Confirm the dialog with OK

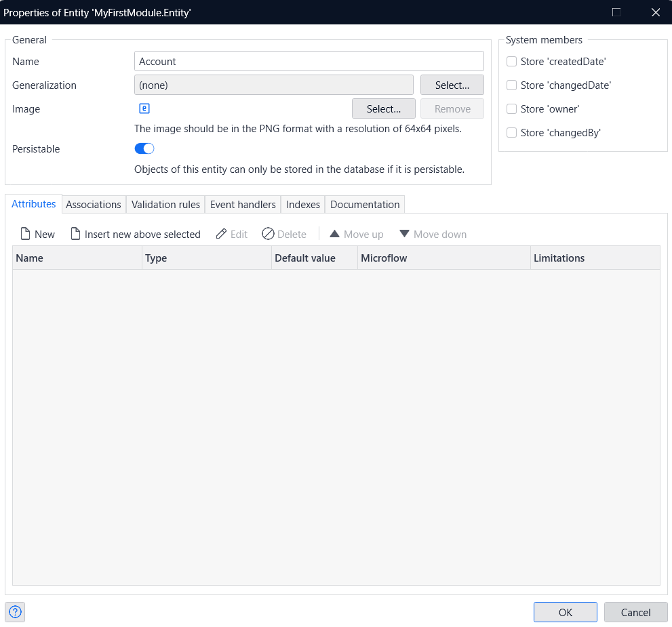pos(565,612)
